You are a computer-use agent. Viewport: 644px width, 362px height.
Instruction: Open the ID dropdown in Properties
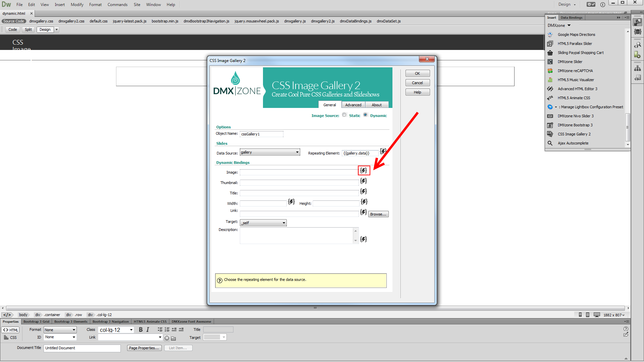(x=60, y=337)
